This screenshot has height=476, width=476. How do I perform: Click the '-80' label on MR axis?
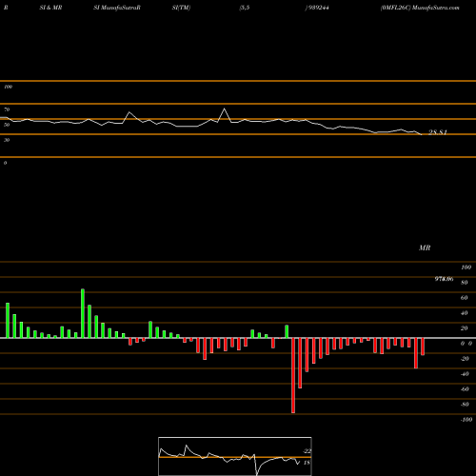(x=465, y=405)
